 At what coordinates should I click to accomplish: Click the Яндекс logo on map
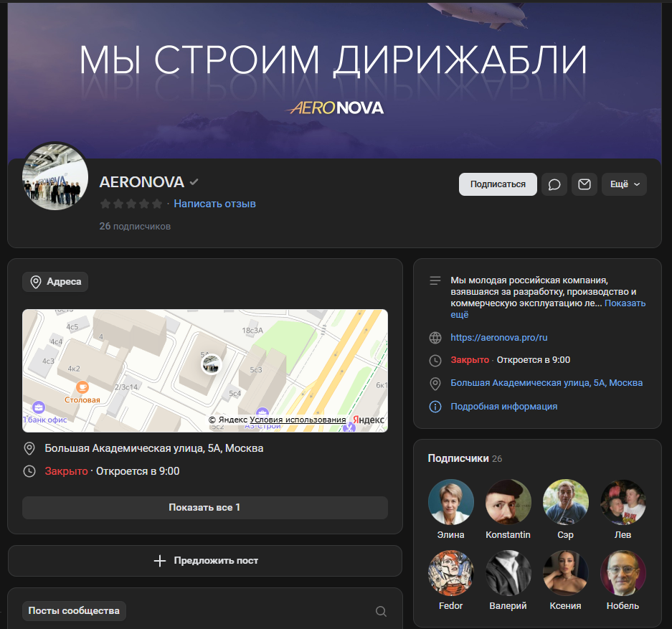368,420
